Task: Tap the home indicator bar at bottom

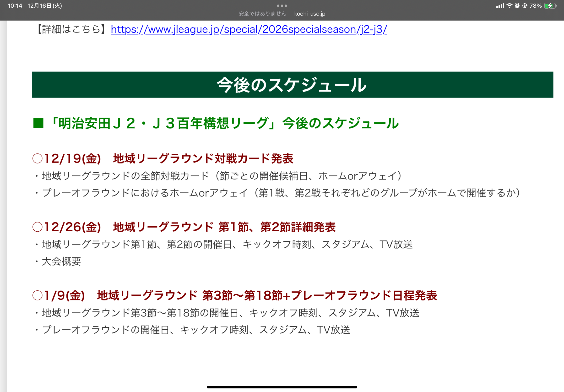Action: (282, 387)
